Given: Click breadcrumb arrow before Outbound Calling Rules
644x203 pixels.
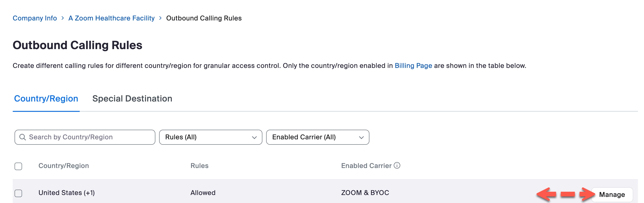Looking at the screenshot, I should tap(160, 18).
